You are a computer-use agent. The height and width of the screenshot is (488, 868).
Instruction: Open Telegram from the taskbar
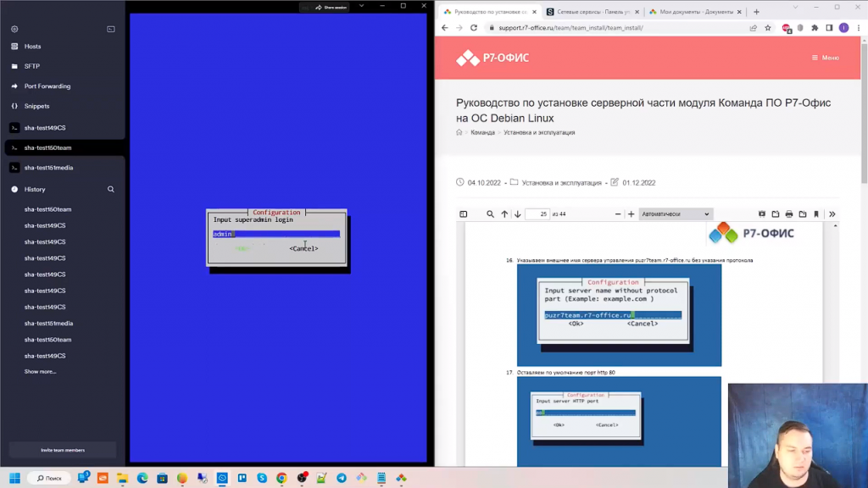(x=342, y=478)
